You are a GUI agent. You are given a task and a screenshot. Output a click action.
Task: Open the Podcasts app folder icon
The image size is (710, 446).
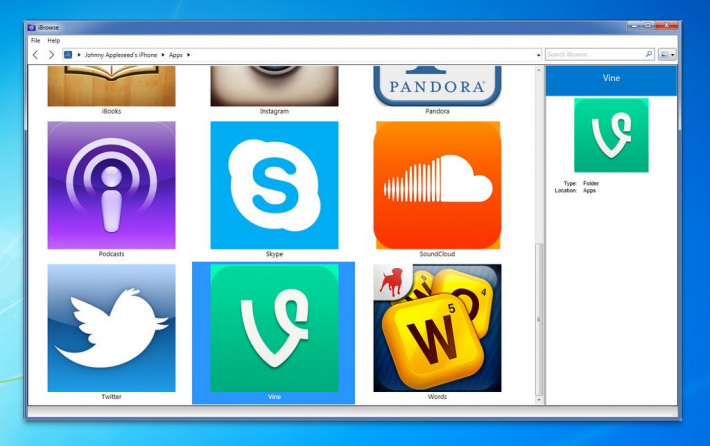point(111,185)
